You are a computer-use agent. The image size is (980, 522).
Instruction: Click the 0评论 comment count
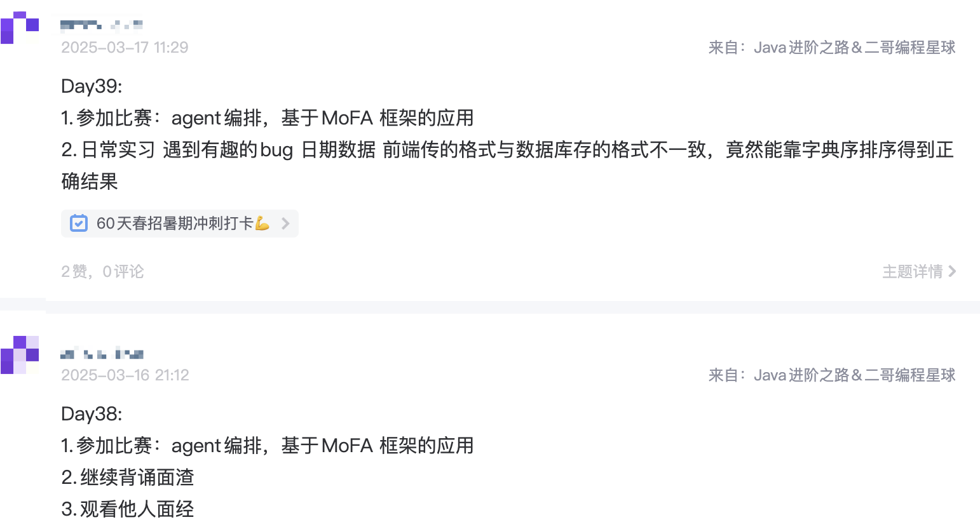coord(123,272)
